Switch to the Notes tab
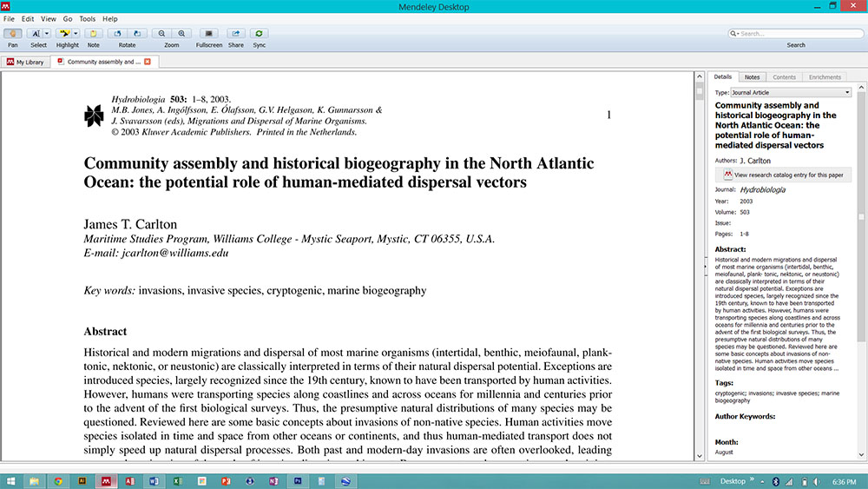868x489 pixels. [x=752, y=77]
